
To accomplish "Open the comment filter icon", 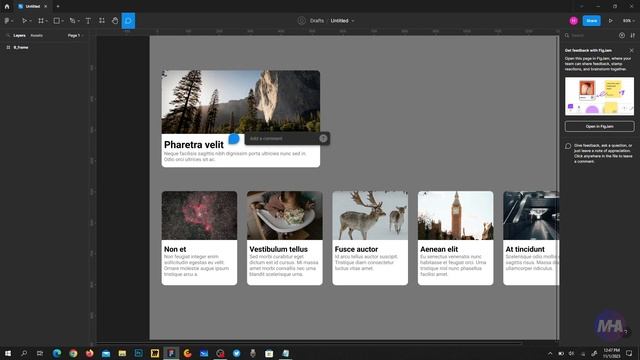I will click(622, 36).
